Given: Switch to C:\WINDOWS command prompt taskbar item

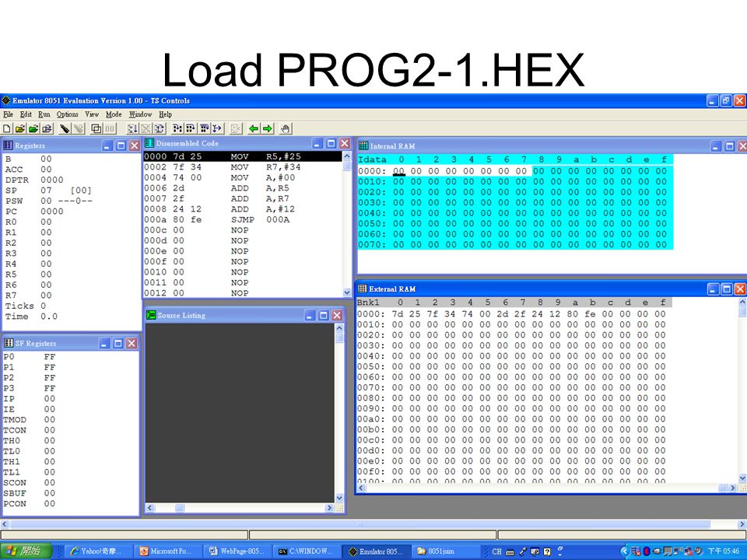Looking at the screenshot, I should (305, 551).
